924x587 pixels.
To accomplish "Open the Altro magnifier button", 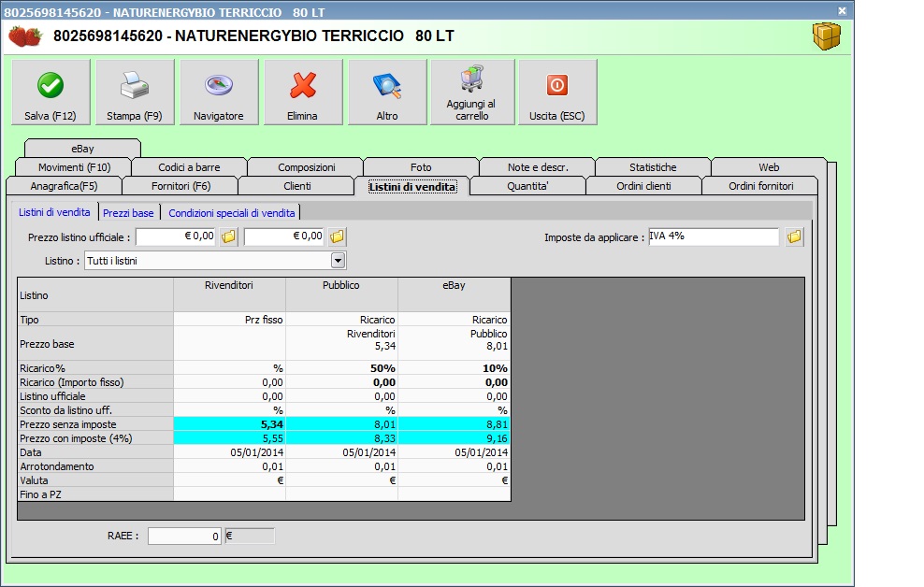I will 387,92.
